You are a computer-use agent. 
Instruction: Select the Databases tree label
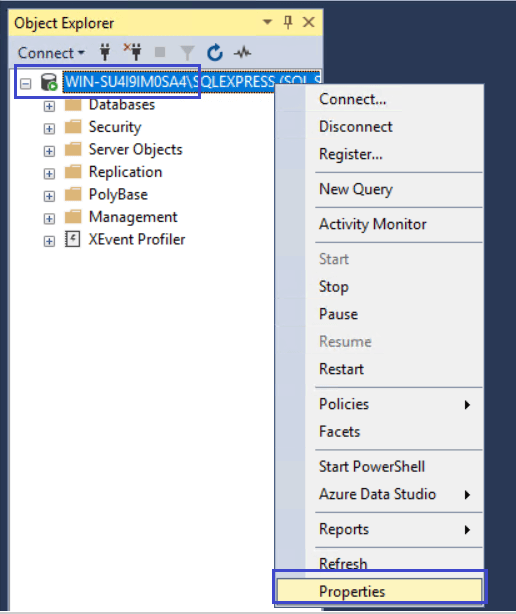[x=122, y=105]
